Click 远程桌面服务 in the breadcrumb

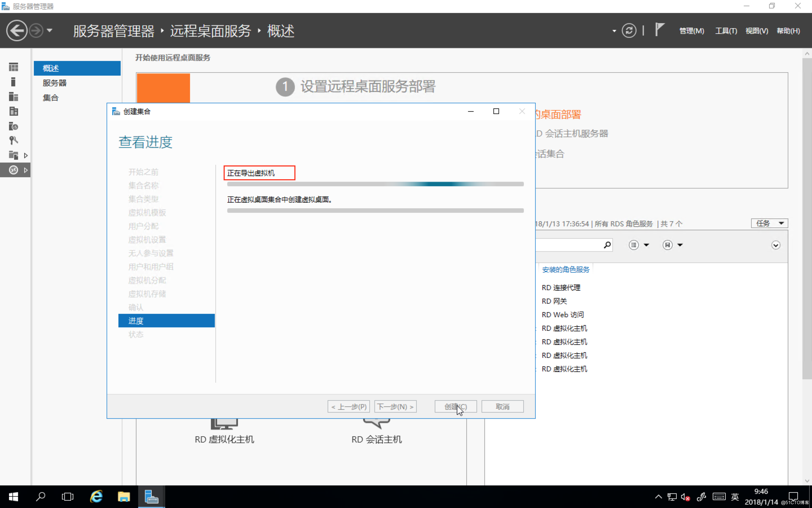[211, 31]
